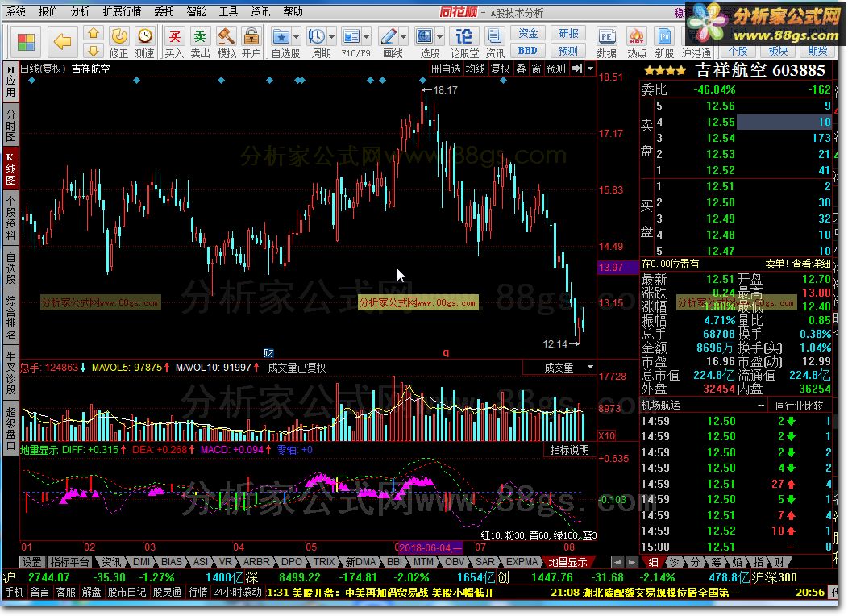
Task: Click the 资金 toolbar button
Action: pyautogui.click(x=528, y=34)
